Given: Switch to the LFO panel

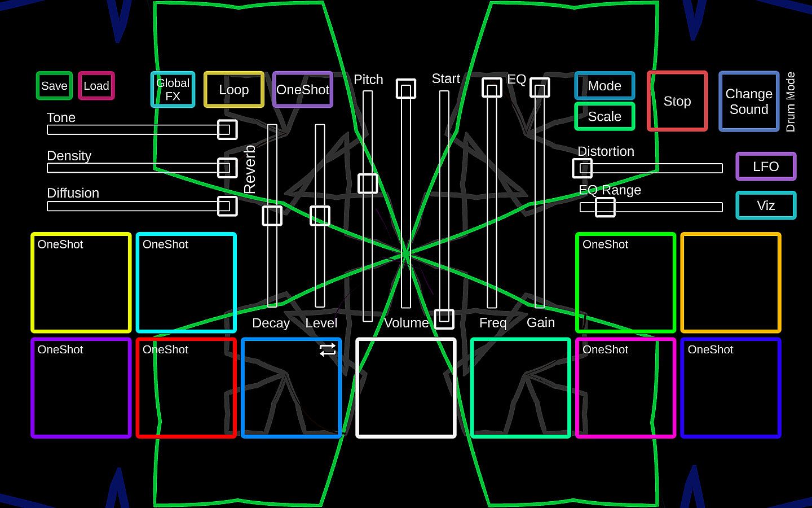Looking at the screenshot, I should click(766, 167).
